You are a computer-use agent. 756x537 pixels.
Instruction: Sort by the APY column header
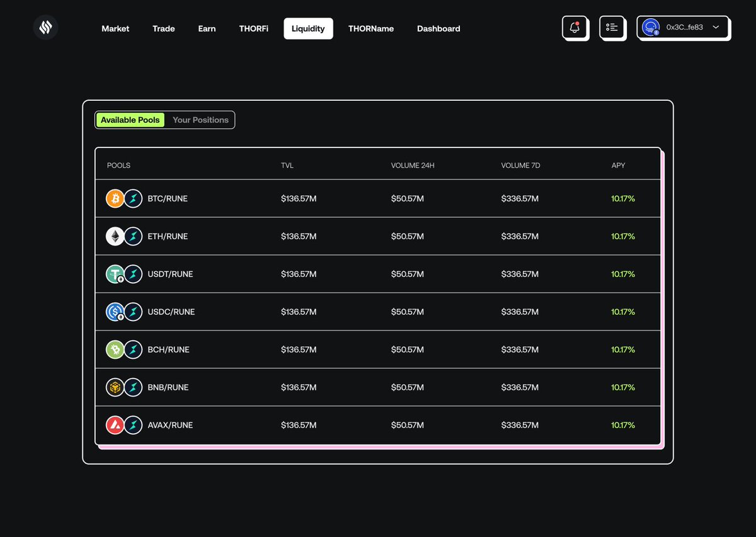pyautogui.click(x=618, y=166)
